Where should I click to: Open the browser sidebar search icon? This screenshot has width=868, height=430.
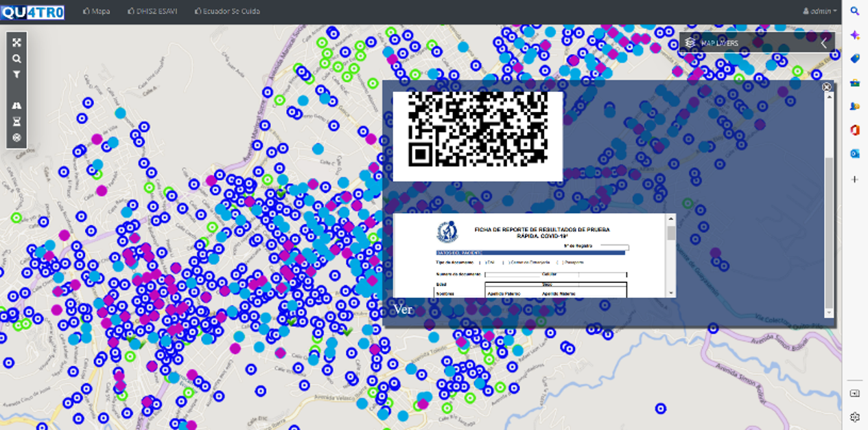tap(855, 11)
